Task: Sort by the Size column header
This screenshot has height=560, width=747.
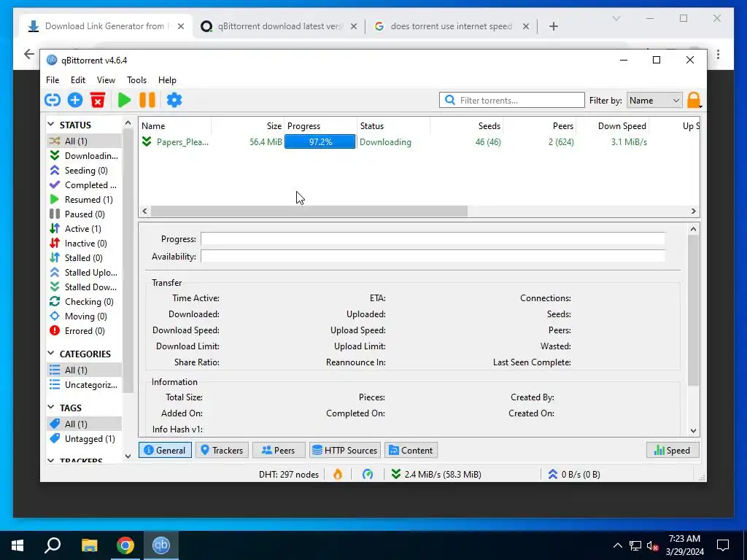Action: click(248, 125)
